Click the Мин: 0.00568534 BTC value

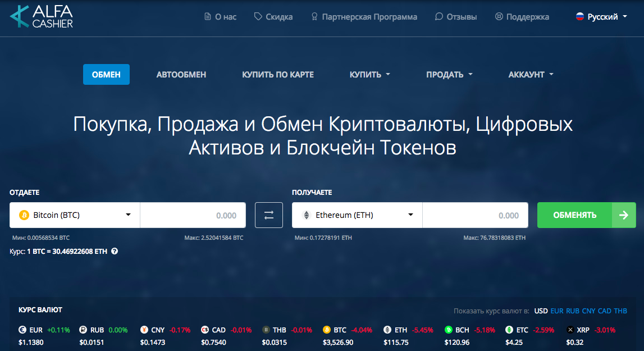[x=40, y=238]
